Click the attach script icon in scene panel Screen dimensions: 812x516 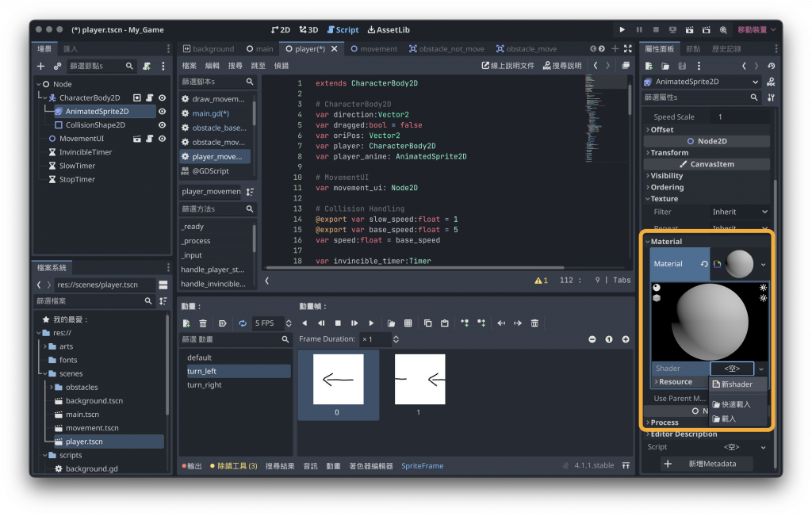(x=147, y=66)
